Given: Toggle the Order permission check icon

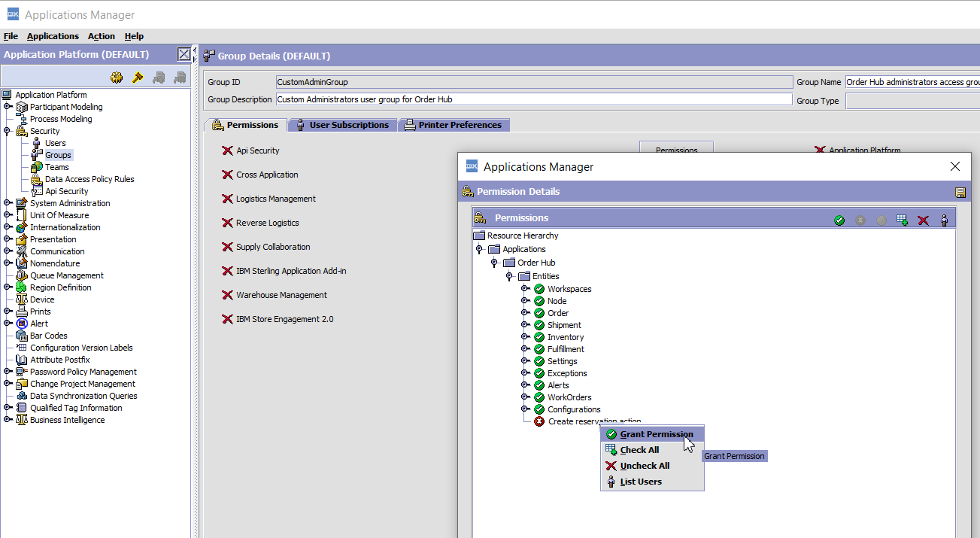Looking at the screenshot, I should click(539, 313).
